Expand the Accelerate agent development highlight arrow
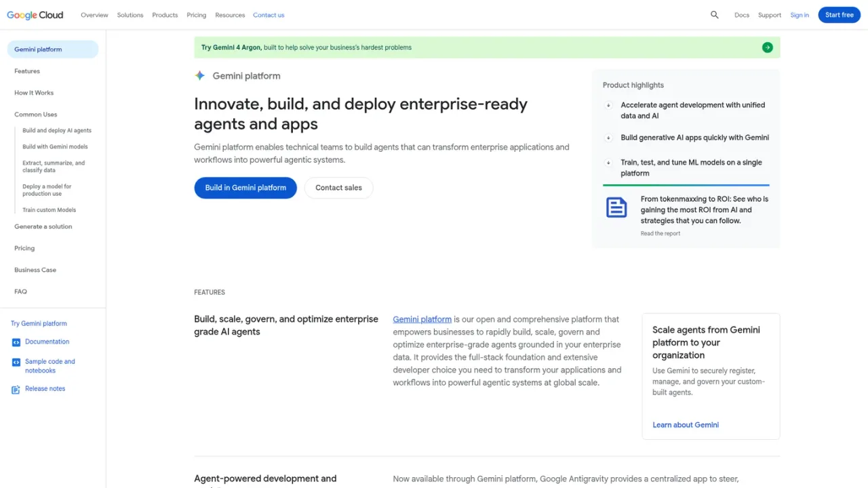This screenshot has height=488, width=868. coord(609,105)
